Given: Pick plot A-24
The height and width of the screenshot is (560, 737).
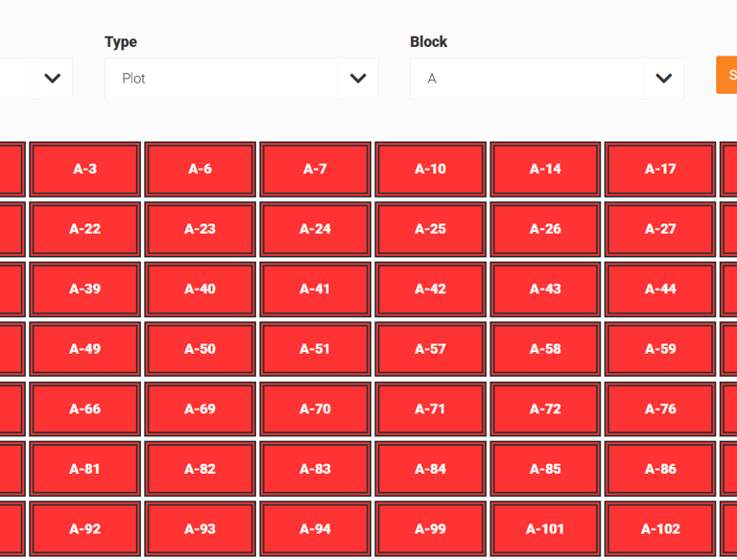Looking at the screenshot, I should point(316,229).
